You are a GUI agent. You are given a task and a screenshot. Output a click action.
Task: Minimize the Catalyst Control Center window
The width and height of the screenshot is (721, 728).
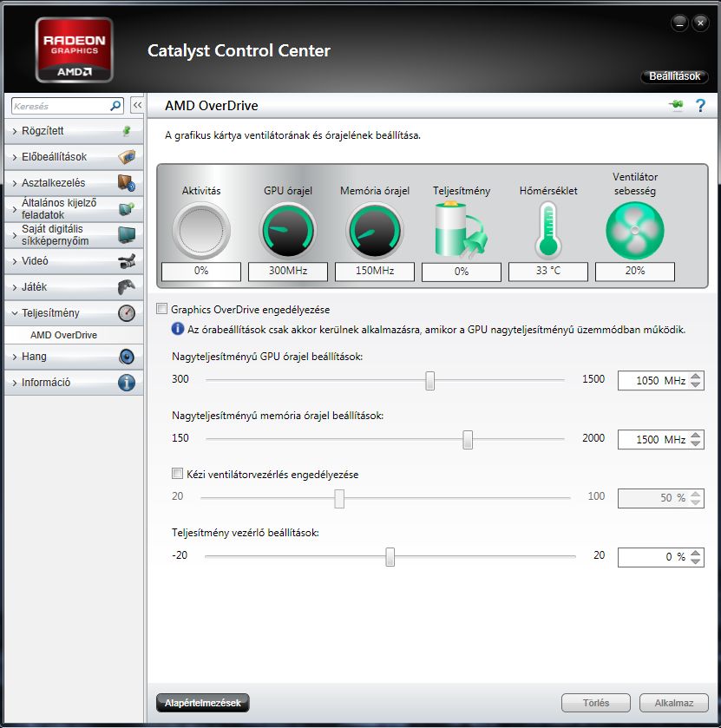pos(679,23)
